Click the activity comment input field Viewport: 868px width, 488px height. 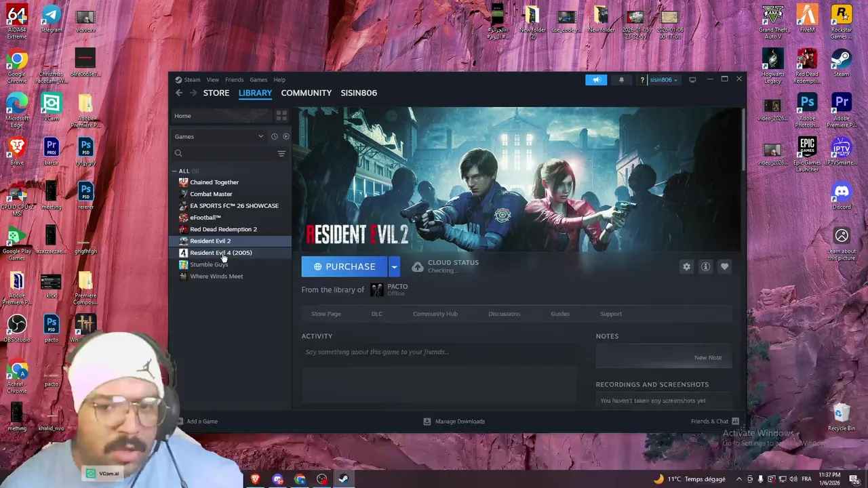439,352
